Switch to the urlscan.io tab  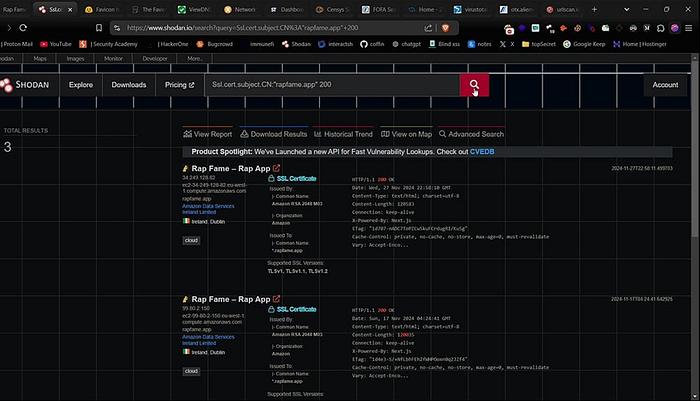[563, 9]
